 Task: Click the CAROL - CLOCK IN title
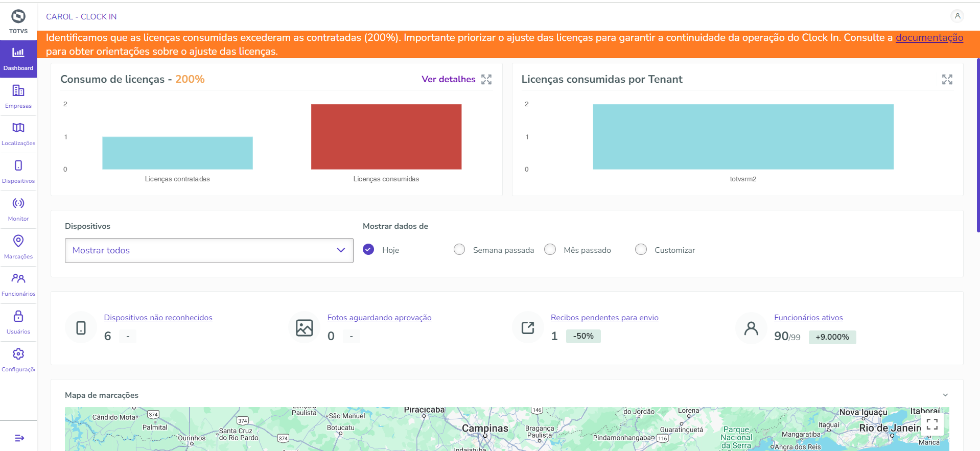81,17
